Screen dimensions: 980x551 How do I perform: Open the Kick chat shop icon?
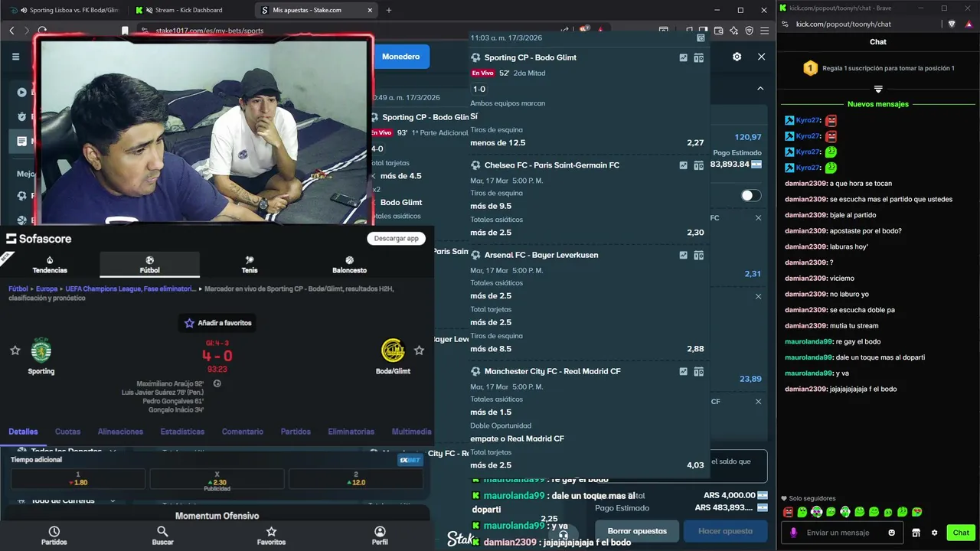(916, 533)
